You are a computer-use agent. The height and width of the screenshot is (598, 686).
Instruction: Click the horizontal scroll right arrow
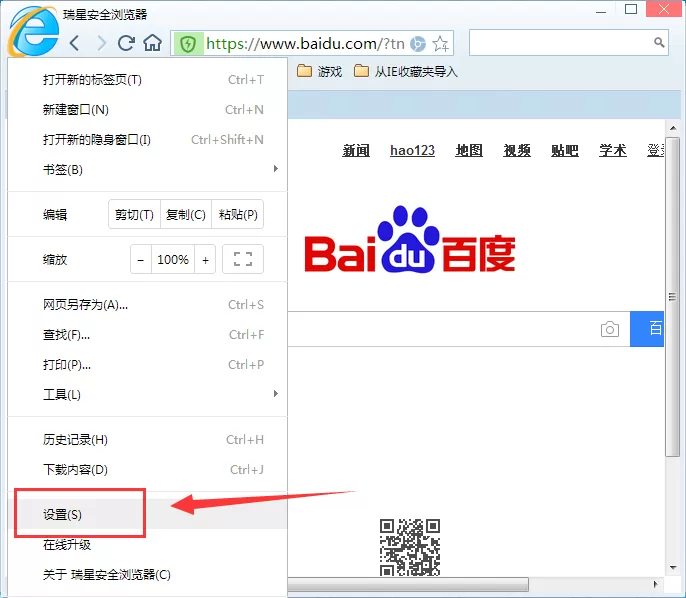point(655,584)
